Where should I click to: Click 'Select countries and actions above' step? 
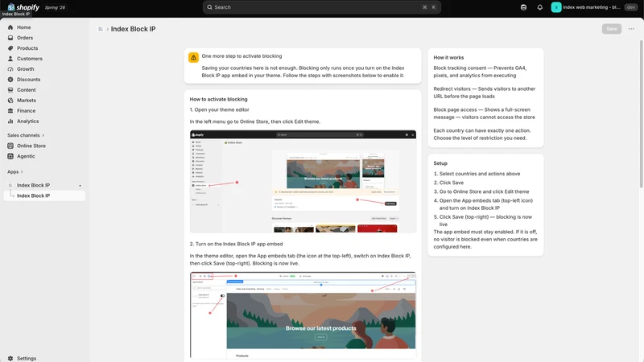coord(479,174)
